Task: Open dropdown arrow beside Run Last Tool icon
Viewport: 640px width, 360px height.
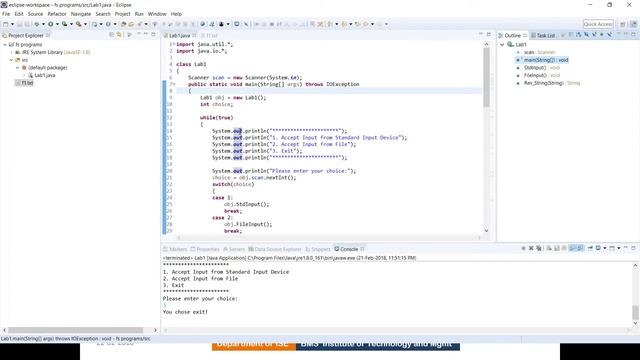Action: pos(85,24)
